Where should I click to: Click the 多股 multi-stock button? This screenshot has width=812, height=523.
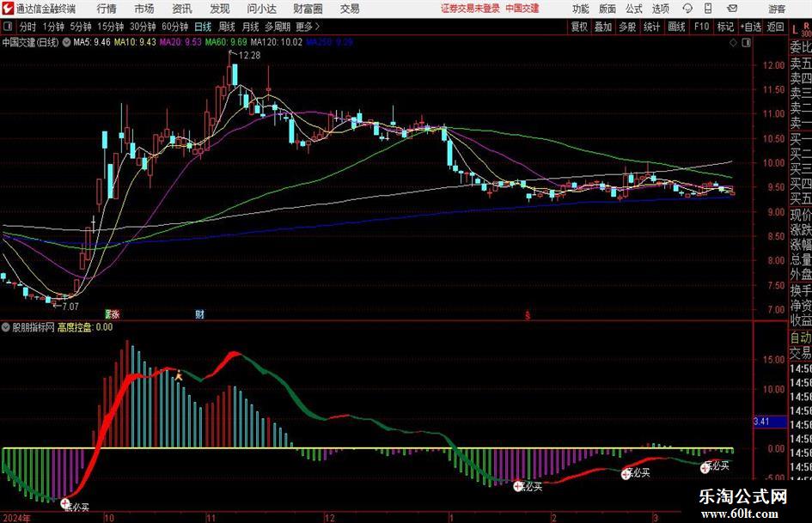(627, 27)
